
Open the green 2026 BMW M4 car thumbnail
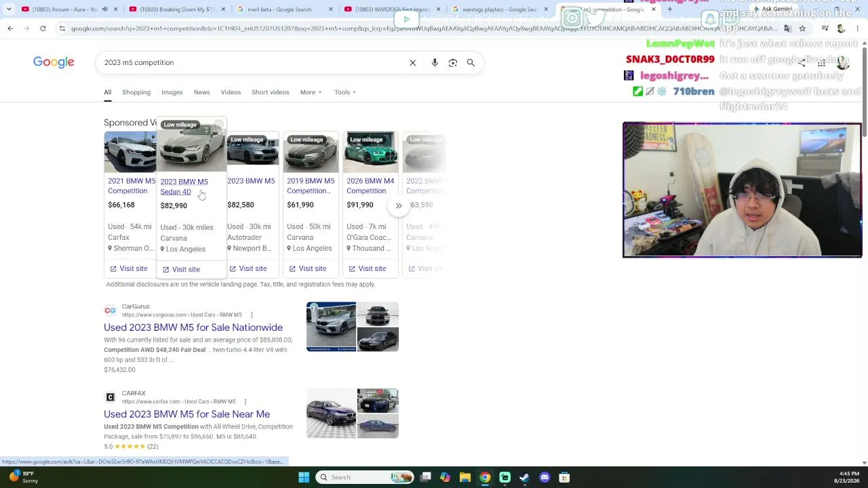coord(370,152)
